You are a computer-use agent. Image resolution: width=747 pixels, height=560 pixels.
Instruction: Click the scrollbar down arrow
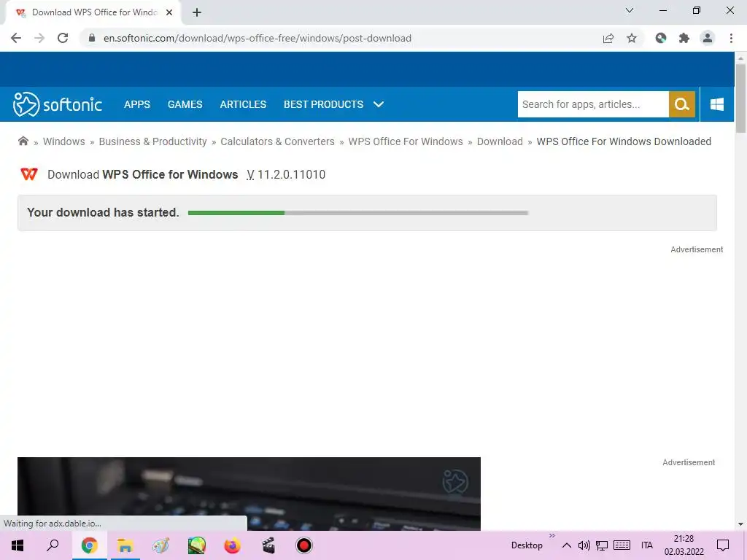[740, 524]
